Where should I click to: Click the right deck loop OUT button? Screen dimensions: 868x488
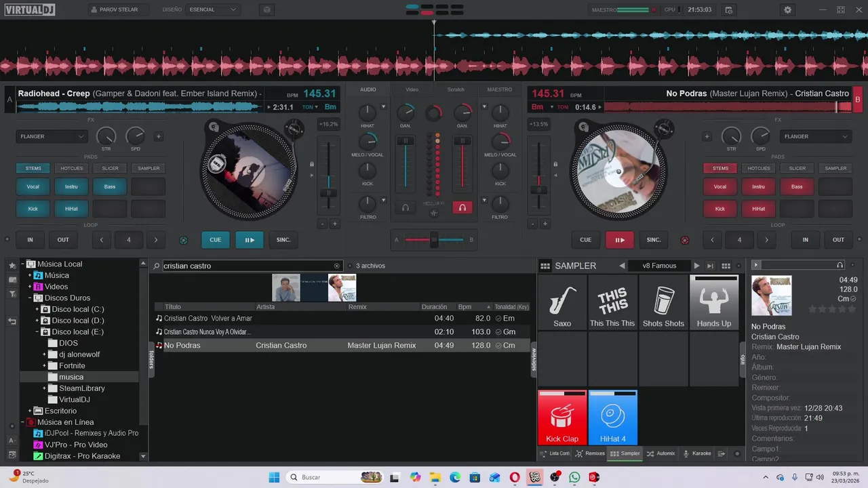pos(839,239)
